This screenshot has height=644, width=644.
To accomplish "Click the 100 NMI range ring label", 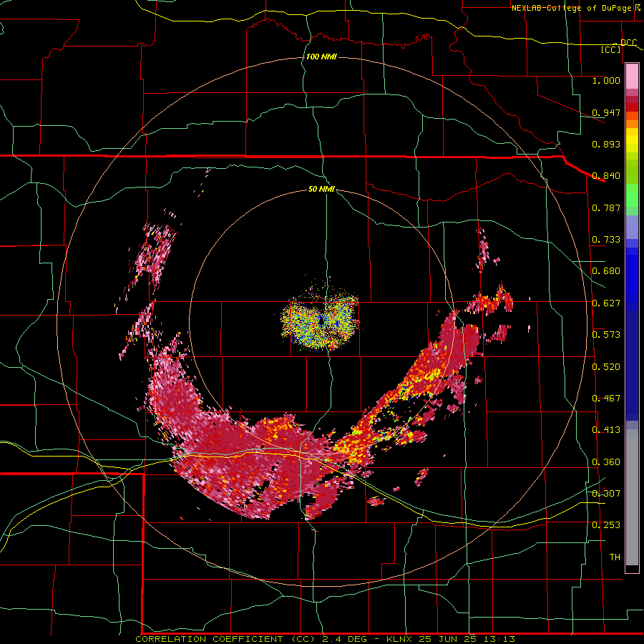I will (x=321, y=57).
